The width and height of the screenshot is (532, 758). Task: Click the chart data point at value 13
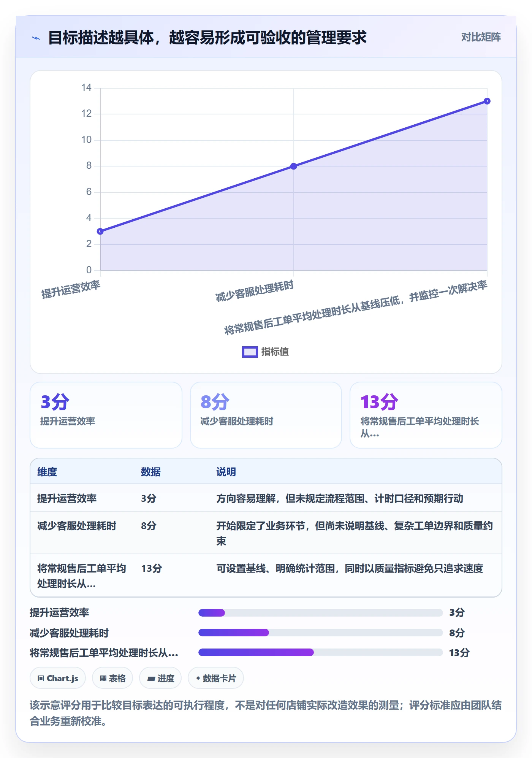click(487, 101)
